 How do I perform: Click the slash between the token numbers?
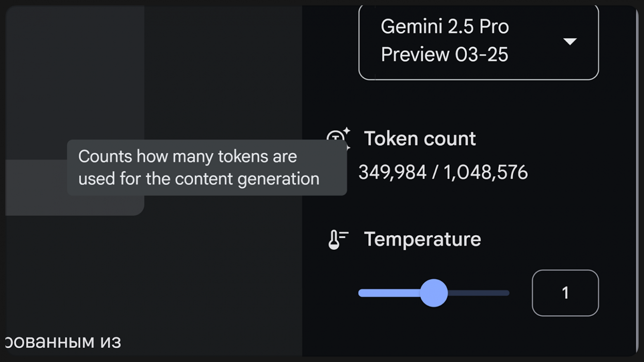[435, 173]
